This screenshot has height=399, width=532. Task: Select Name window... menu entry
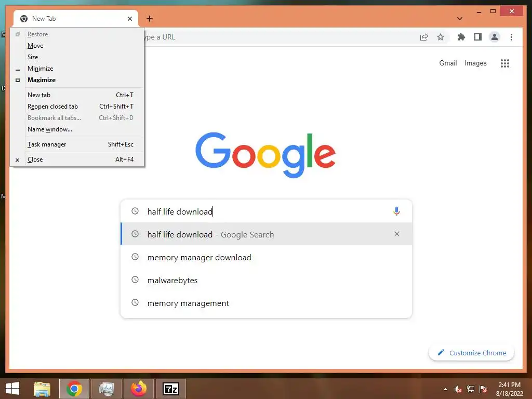[77, 129]
